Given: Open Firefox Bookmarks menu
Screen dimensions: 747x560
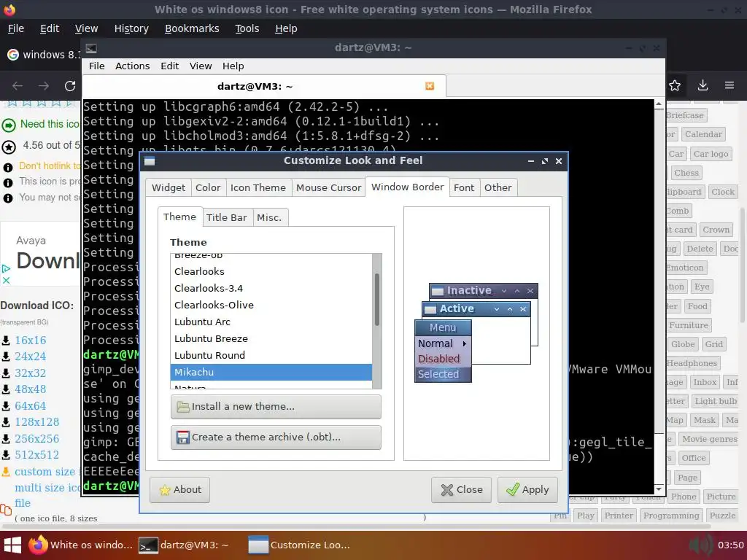Looking at the screenshot, I should (x=192, y=28).
